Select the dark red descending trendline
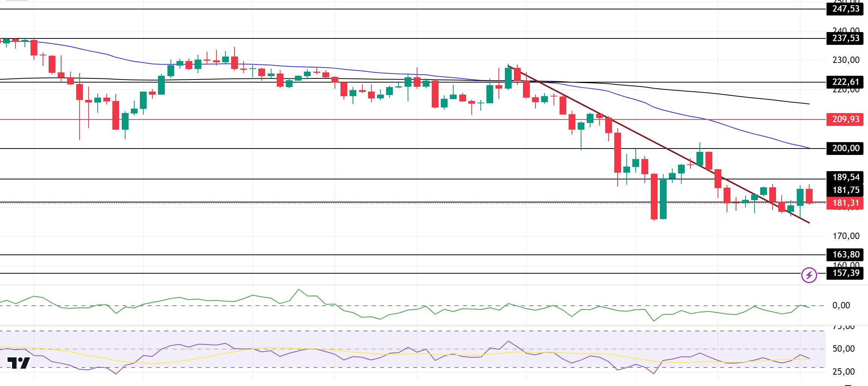Image resolution: width=868 pixels, height=386 pixels. point(658,144)
